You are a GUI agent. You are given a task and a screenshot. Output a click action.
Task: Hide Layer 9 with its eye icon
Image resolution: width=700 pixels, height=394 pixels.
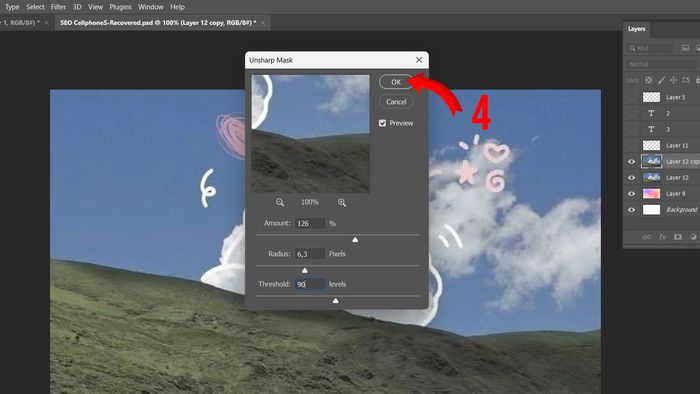click(631, 194)
